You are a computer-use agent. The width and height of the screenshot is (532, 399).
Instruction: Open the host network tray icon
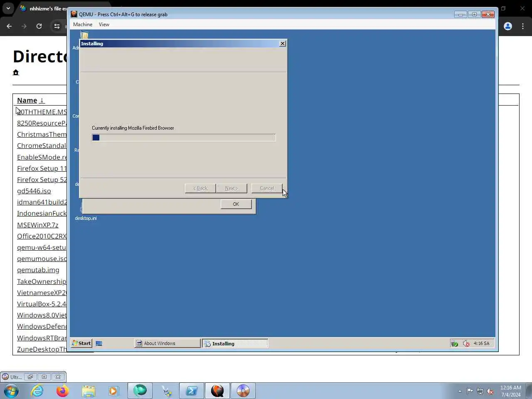(480, 391)
